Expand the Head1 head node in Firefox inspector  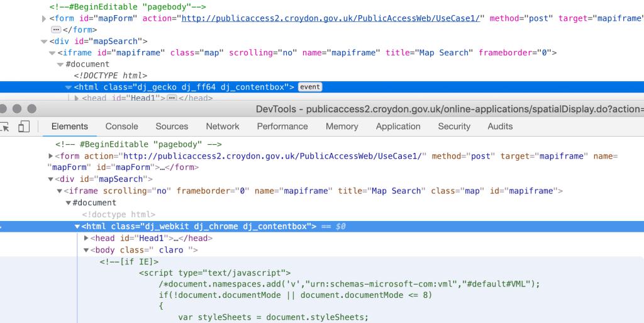tap(76, 98)
